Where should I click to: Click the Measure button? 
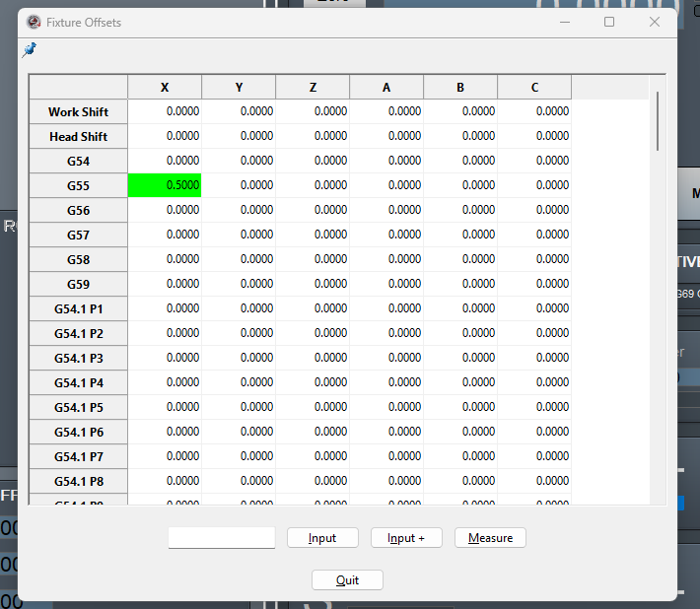(490, 538)
